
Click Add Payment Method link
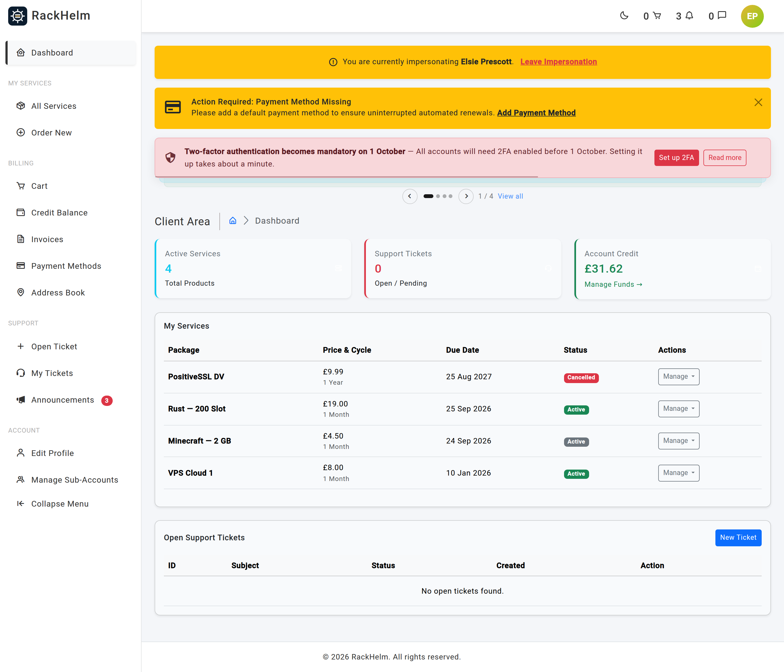click(x=536, y=113)
